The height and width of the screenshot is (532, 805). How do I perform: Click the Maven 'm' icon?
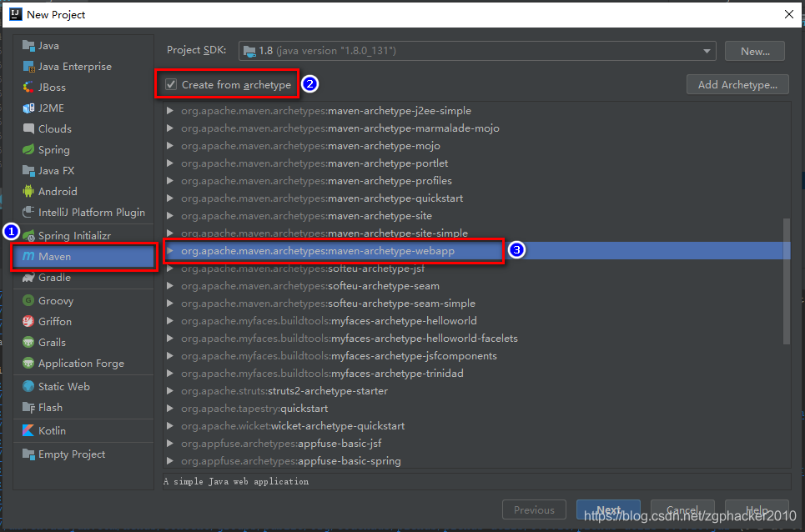click(x=28, y=256)
